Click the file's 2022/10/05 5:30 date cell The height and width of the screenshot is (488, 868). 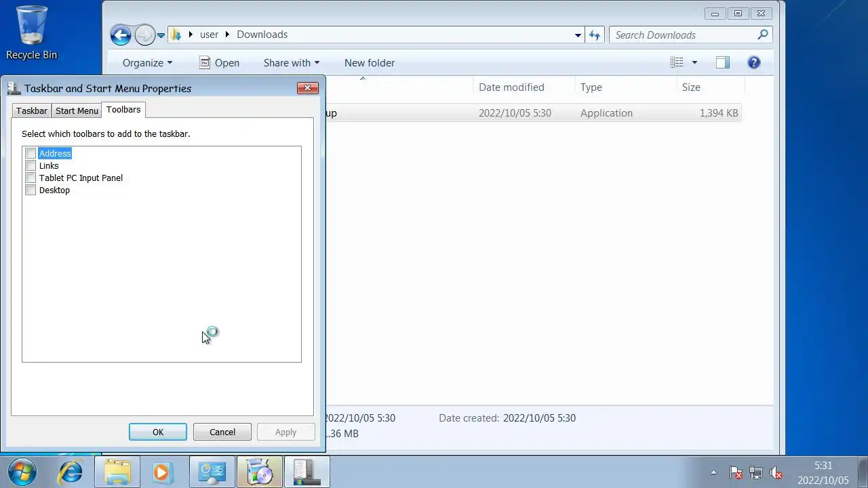515,113
